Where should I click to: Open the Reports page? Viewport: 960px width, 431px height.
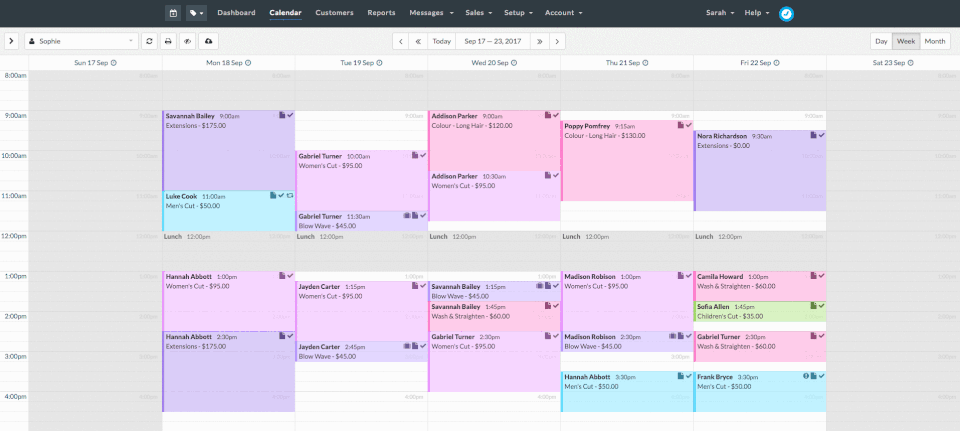(x=381, y=13)
